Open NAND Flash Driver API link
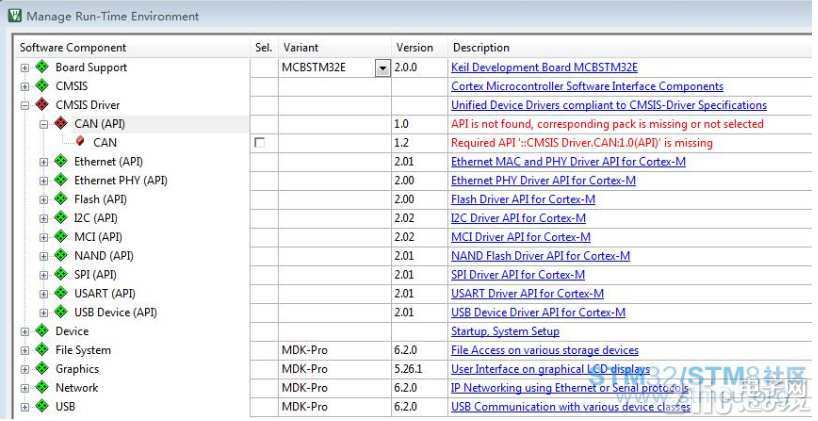This screenshot has height=421, width=818. [540, 256]
